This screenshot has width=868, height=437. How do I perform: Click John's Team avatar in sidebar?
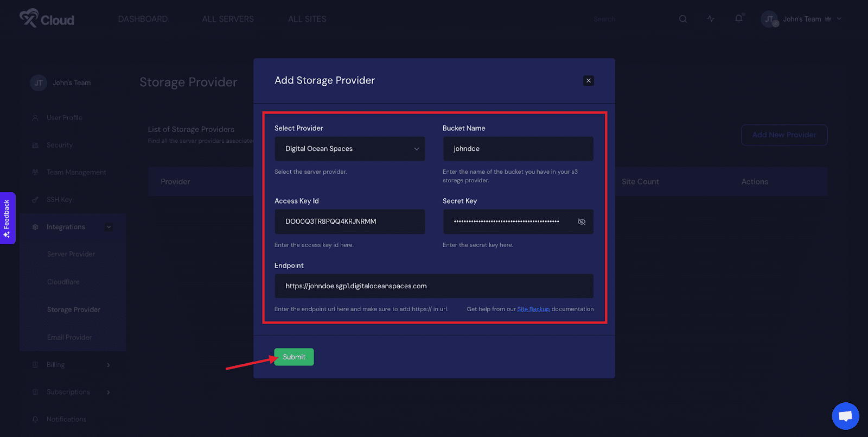click(x=39, y=83)
